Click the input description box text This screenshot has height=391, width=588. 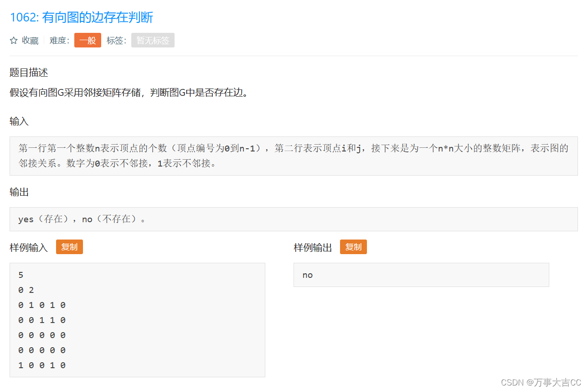point(294,156)
